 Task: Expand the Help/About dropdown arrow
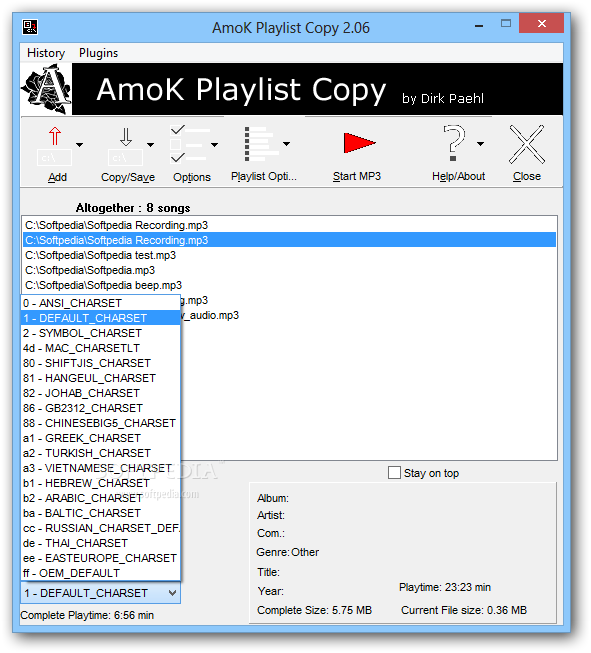click(481, 144)
